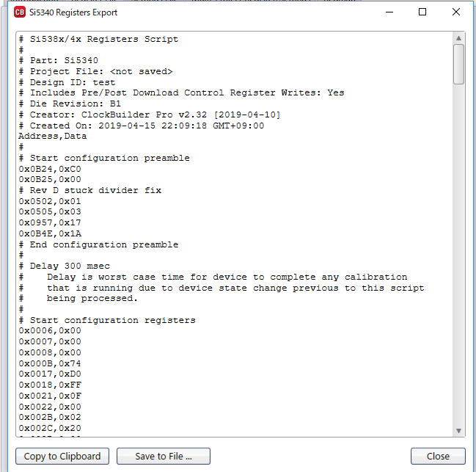Image resolution: width=476 pixels, height=472 pixels.
Task: Click the 'Delay is worst case time' line
Action: pyautogui.click(x=213, y=277)
